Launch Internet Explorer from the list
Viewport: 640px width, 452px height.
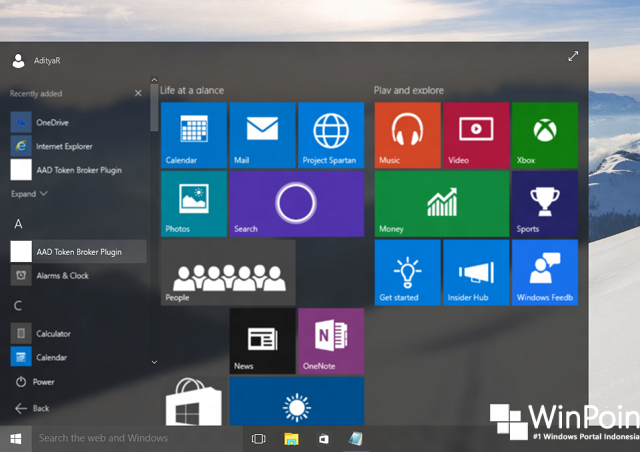click(78, 146)
